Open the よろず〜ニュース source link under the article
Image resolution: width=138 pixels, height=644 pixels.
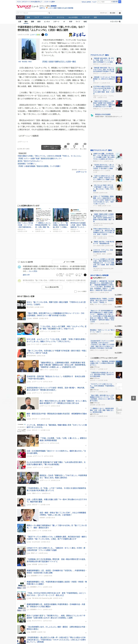(81, 172)
